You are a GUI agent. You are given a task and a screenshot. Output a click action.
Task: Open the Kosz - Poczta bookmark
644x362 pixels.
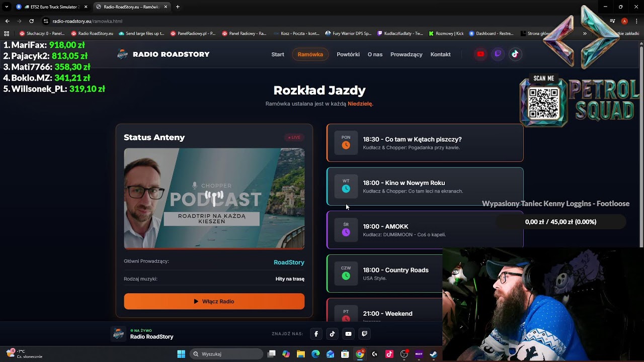click(x=297, y=34)
